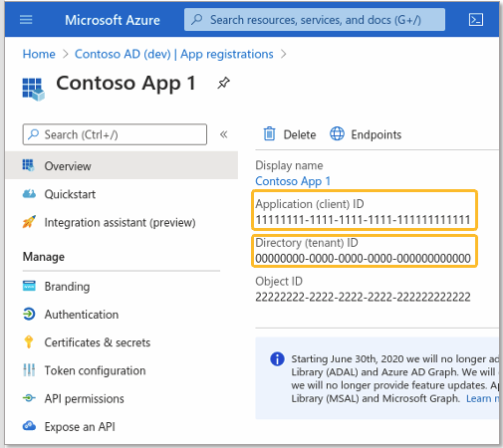
Task: Click the Delete trash icon
Action: (269, 134)
